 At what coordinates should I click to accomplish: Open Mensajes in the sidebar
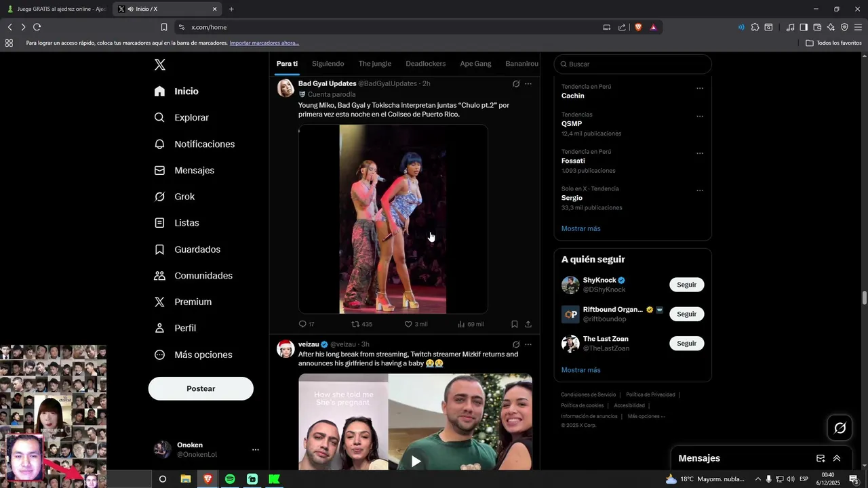point(184,170)
